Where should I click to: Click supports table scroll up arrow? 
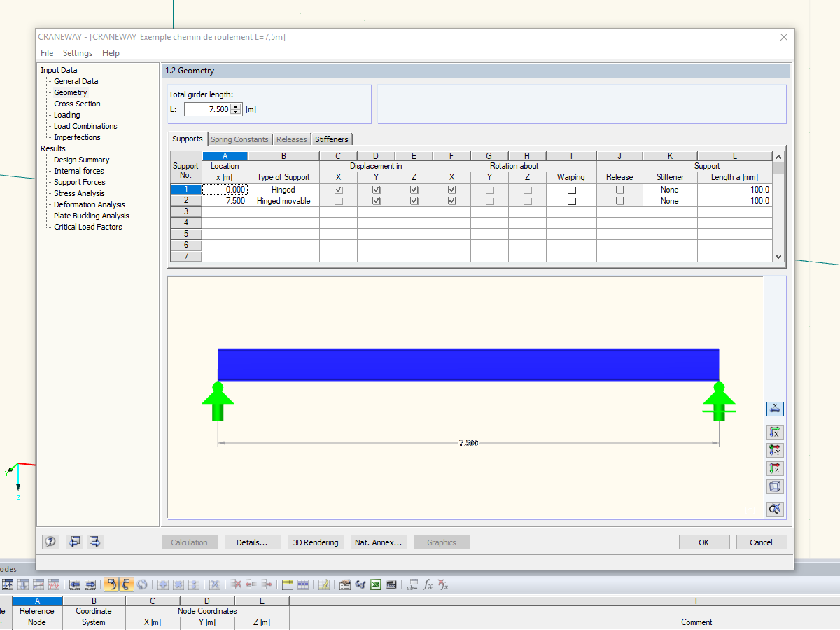point(779,157)
